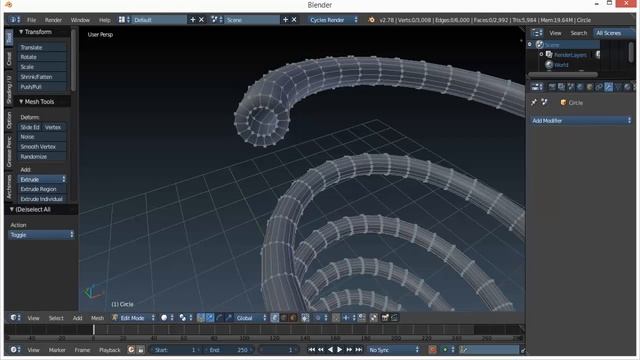Viewport: 640px width, 360px height.
Task: Open the timeline Playback menu
Action: [x=110, y=350]
